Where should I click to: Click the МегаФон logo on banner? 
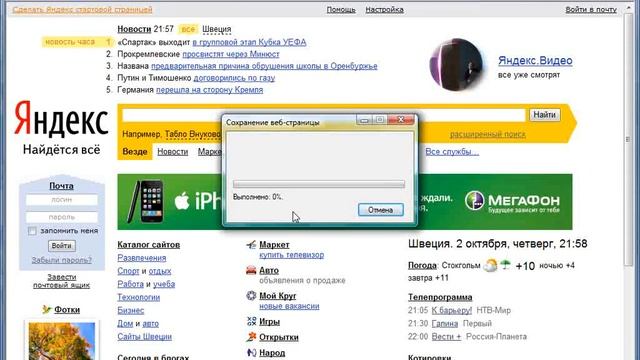coord(512,202)
